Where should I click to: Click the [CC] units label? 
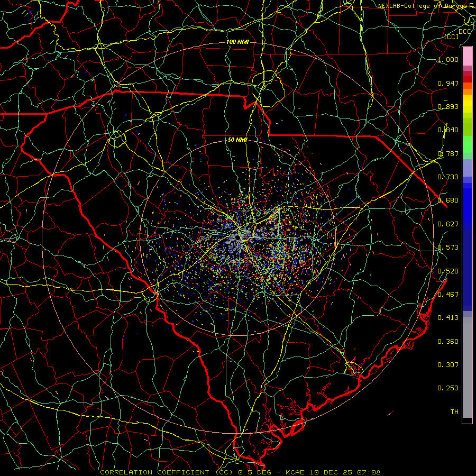[x=451, y=36]
